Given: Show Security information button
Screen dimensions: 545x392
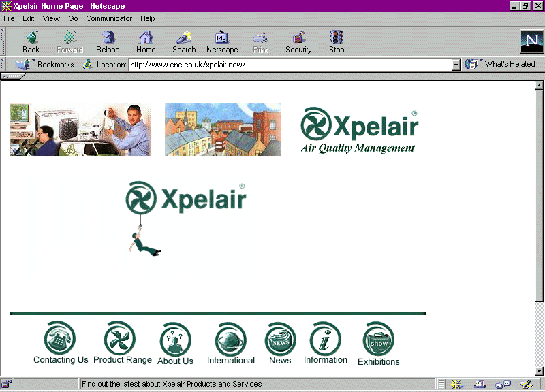Looking at the screenshot, I should tap(298, 42).
